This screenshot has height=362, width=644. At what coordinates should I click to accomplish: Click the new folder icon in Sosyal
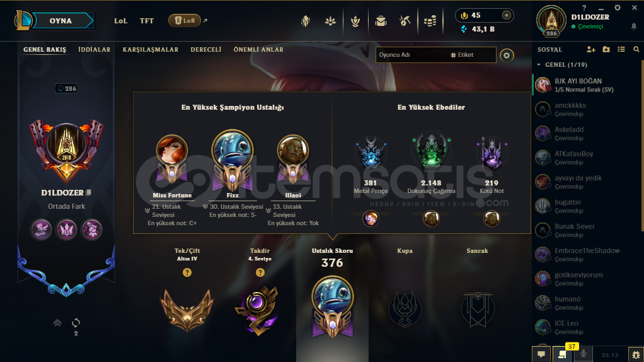pos(606,49)
